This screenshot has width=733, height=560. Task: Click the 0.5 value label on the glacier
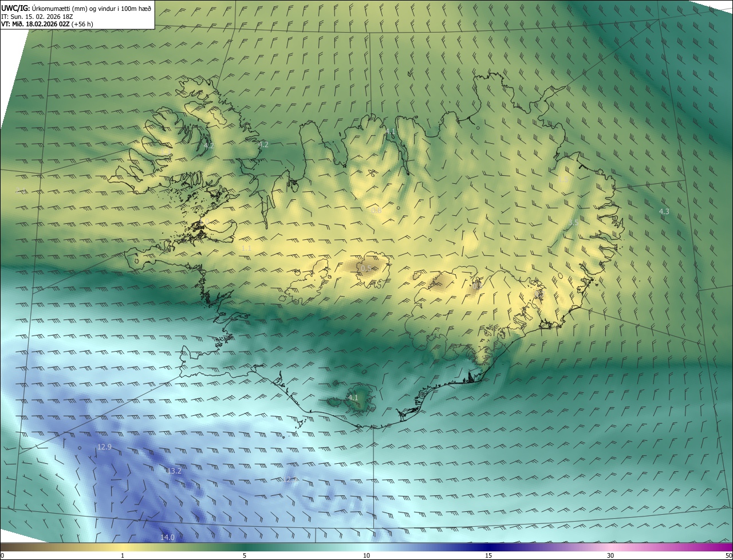coord(366,268)
